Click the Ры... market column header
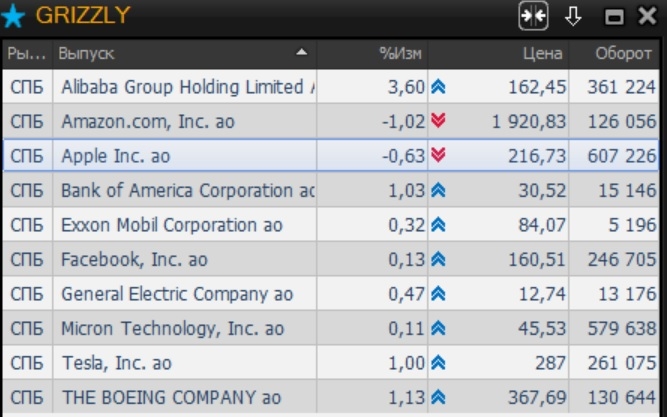Viewport: 667px width, 417px height. pos(26,53)
